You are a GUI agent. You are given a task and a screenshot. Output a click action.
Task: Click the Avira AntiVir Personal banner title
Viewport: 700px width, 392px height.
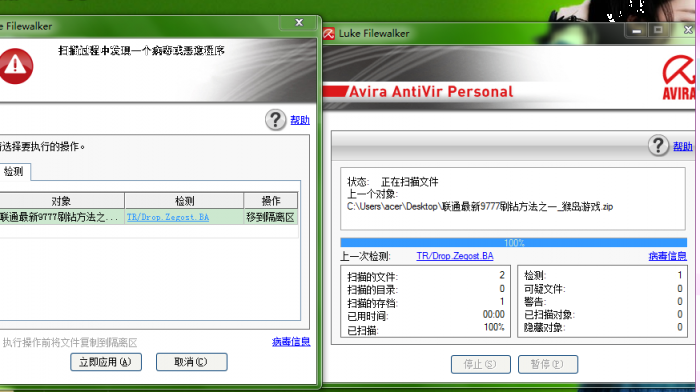pyautogui.click(x=431, y=92)
